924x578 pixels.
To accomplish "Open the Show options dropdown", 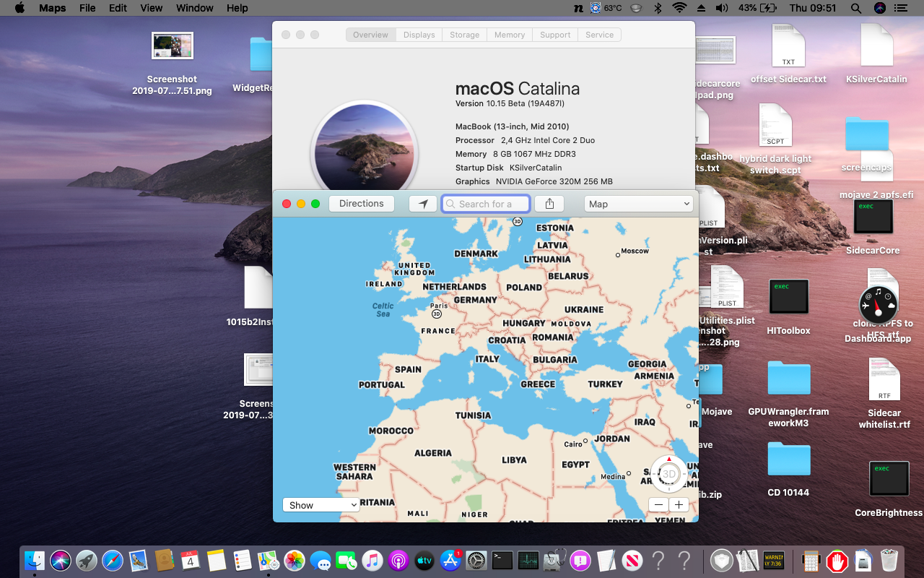I will point(321,505).
